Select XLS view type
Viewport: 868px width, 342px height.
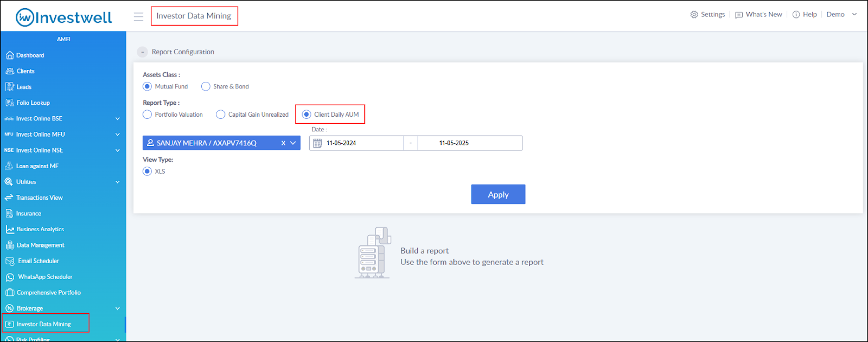coord(147,171)
